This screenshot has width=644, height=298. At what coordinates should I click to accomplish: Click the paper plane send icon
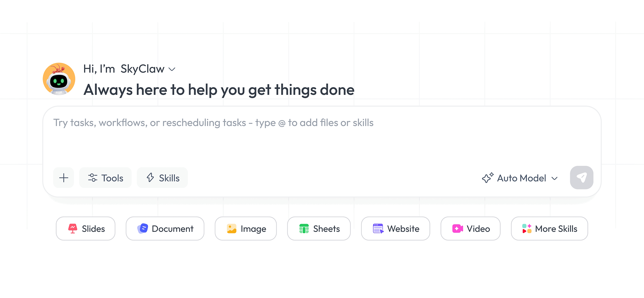(x=582, y=177)
